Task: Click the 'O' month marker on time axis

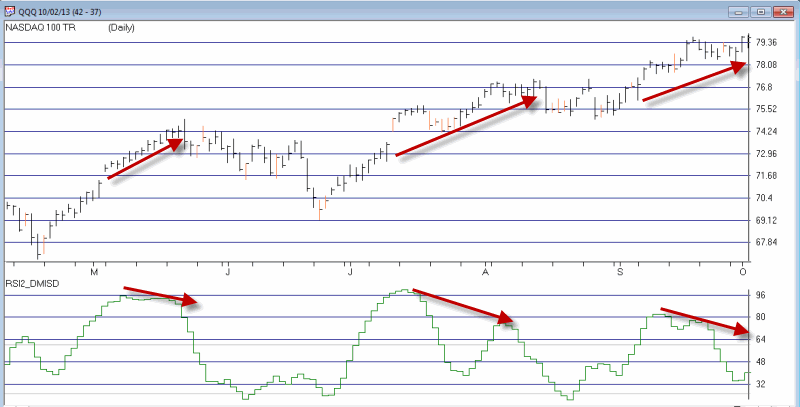Action: click(x=743, y=272)
